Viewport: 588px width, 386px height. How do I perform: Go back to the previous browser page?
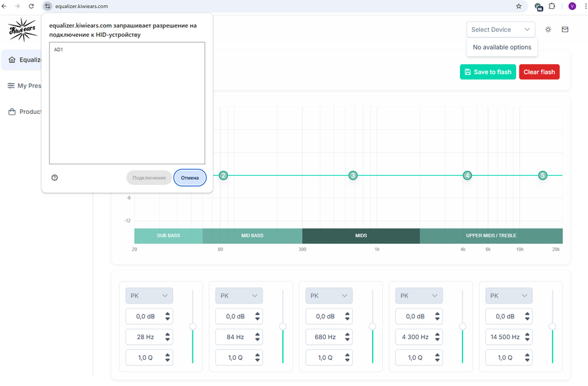pos(4,6)
